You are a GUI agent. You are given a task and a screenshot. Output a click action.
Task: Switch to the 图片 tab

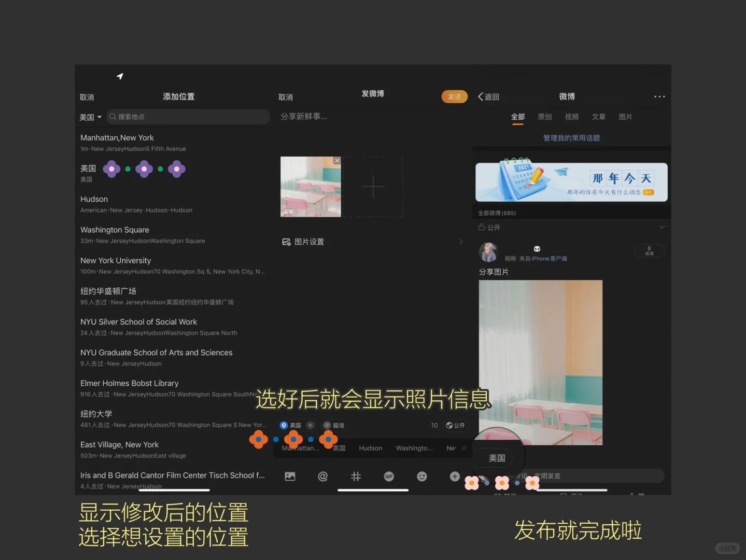point(625,117)
